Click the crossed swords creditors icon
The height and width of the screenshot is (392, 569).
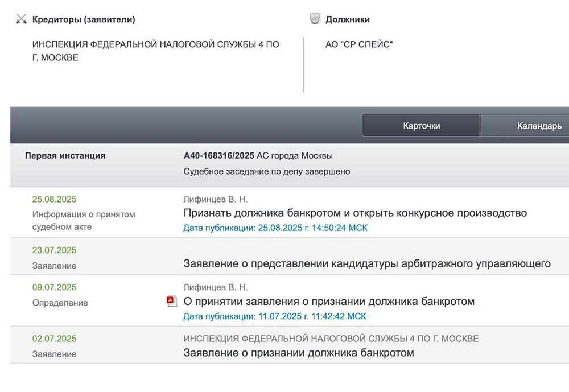point(22,19)
